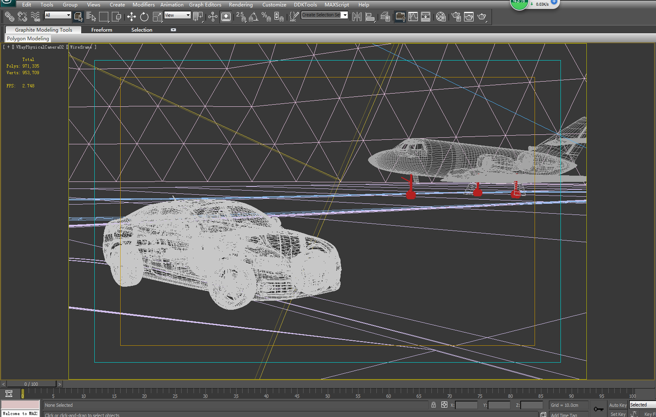
Task: Toggle Angle Snap
Action: pyautogui.click(x=254, y=16)
